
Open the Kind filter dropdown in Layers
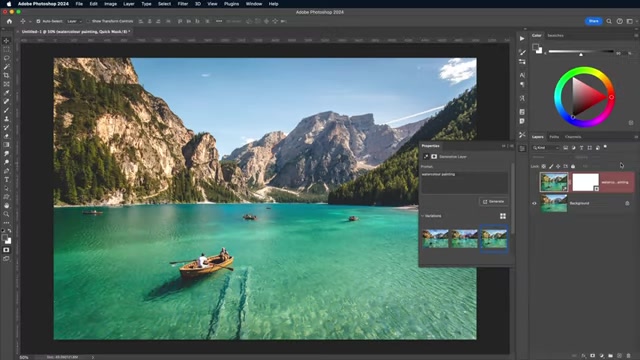(546, 148)
